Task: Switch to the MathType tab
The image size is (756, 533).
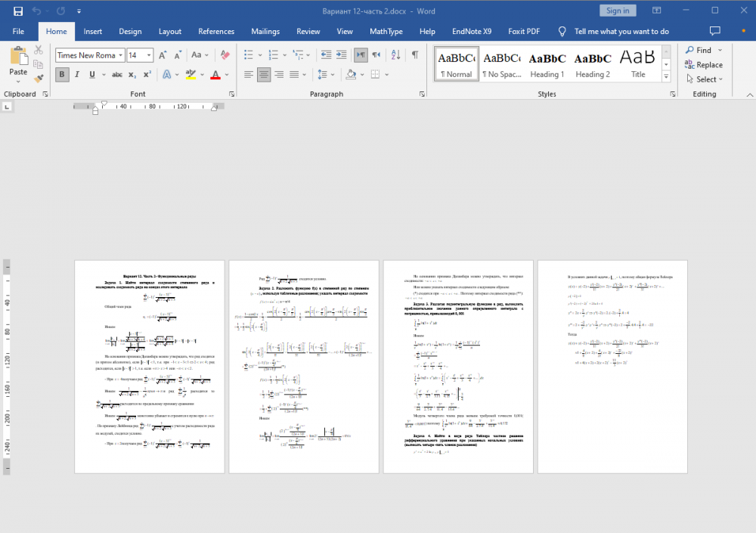Action: [x=386, y=31]
